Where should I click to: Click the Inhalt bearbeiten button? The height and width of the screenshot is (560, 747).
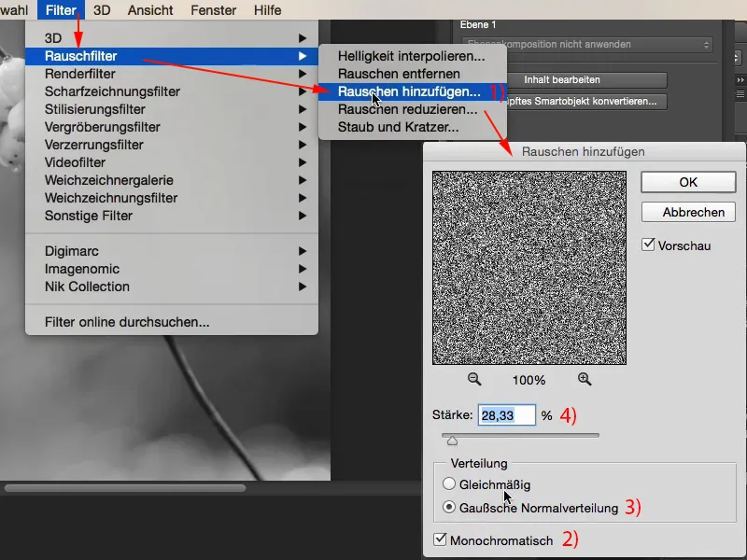[587, 79]
